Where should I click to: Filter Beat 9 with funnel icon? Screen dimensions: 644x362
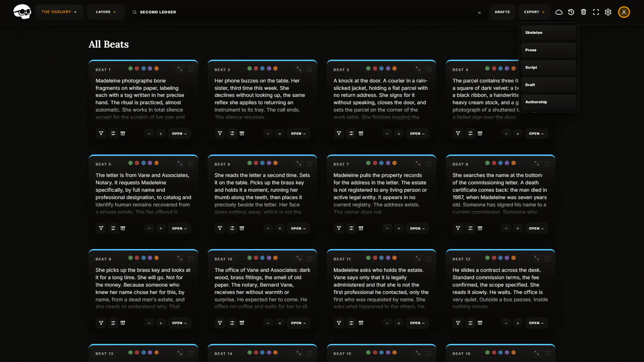(x=101, y=323)
